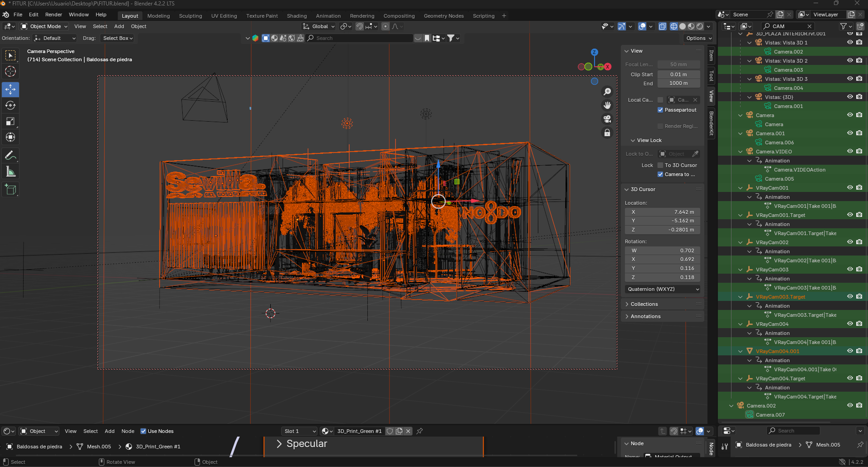Viewport: 868px width, 467px height.
Task: Click the Pan view hand icon
Action: point(607,105)
